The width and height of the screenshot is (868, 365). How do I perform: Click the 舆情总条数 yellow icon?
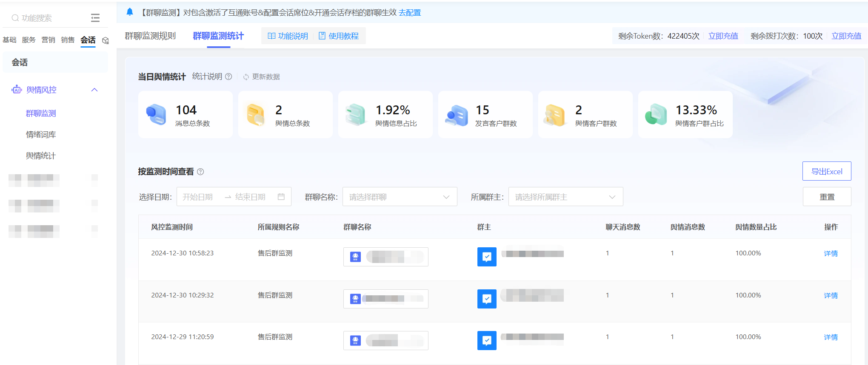pyautogui.click(x=256, y=114)
